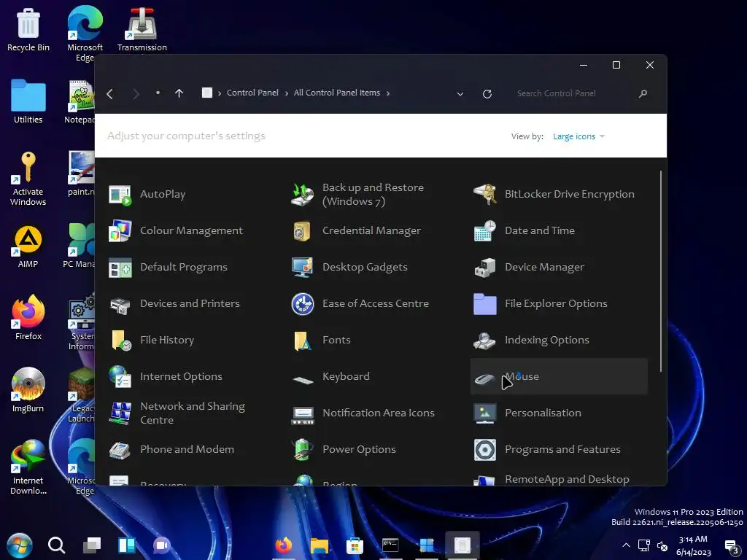Open Programs and Features icon
Screen dimensions: 747x560
point(485,450)
